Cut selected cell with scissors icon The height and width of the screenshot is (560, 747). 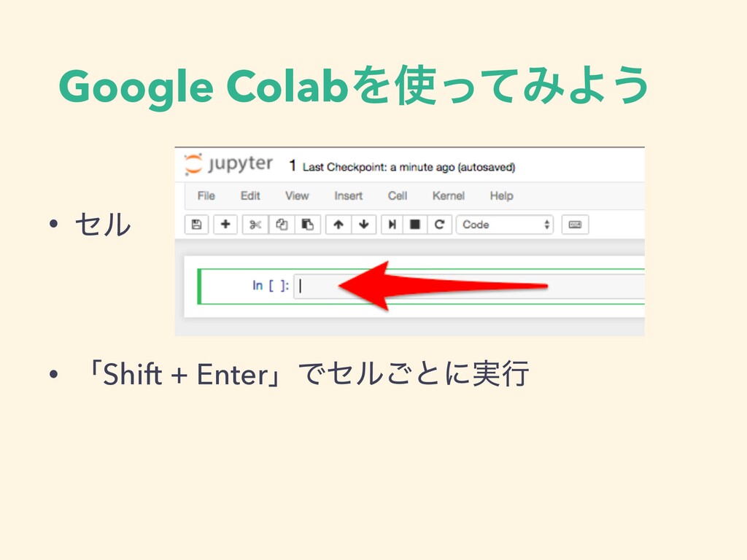point(255,225)
